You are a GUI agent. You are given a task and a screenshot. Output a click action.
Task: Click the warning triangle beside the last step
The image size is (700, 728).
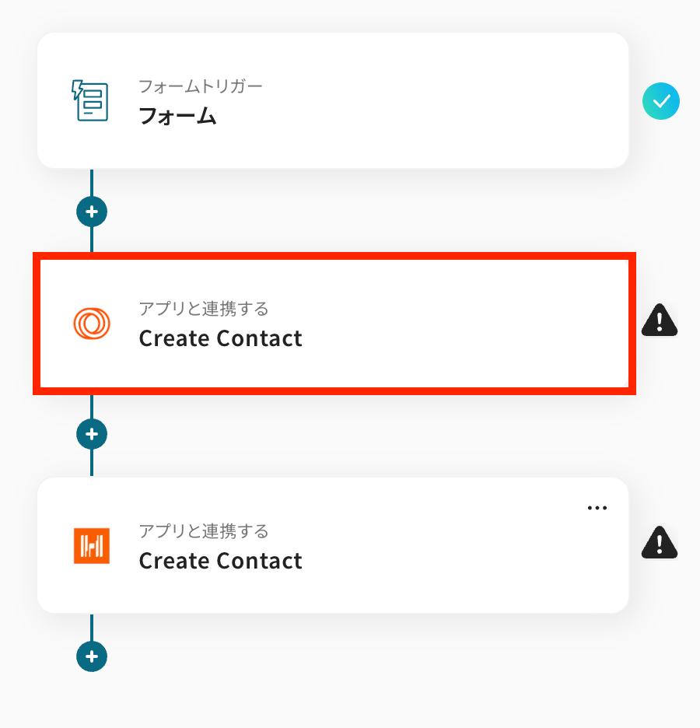point(660,542)
